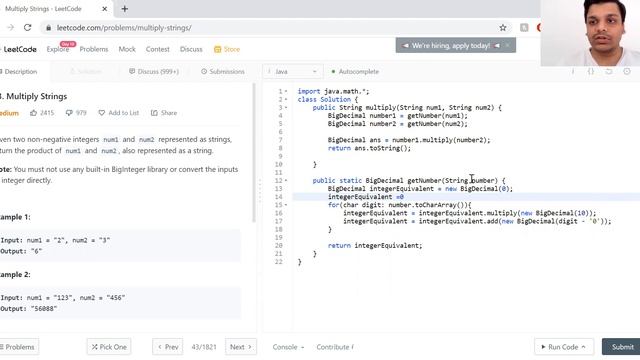Open the Store link
640x360 pixels.
pyautogui.click(x=227, y=49)
